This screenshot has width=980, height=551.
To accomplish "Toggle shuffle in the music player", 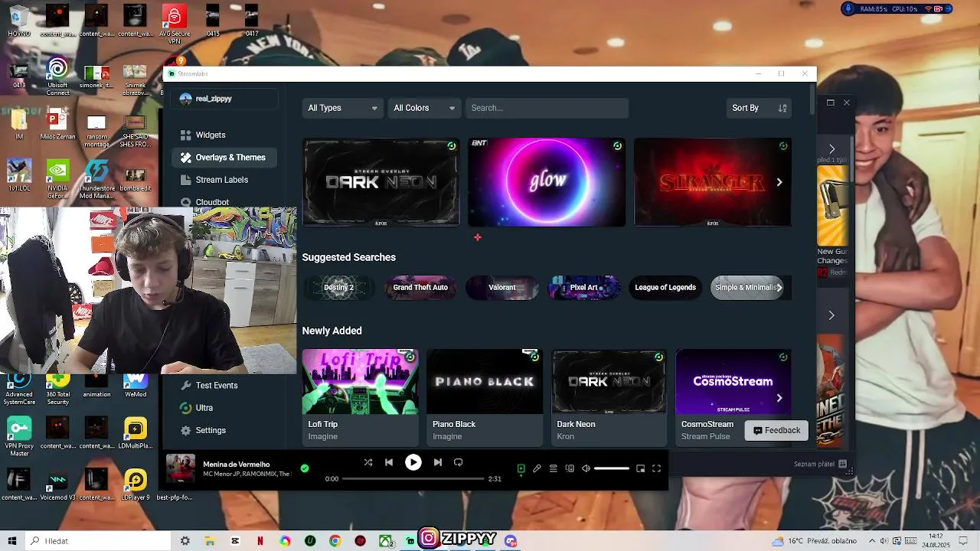I will [x=368, y=462].
